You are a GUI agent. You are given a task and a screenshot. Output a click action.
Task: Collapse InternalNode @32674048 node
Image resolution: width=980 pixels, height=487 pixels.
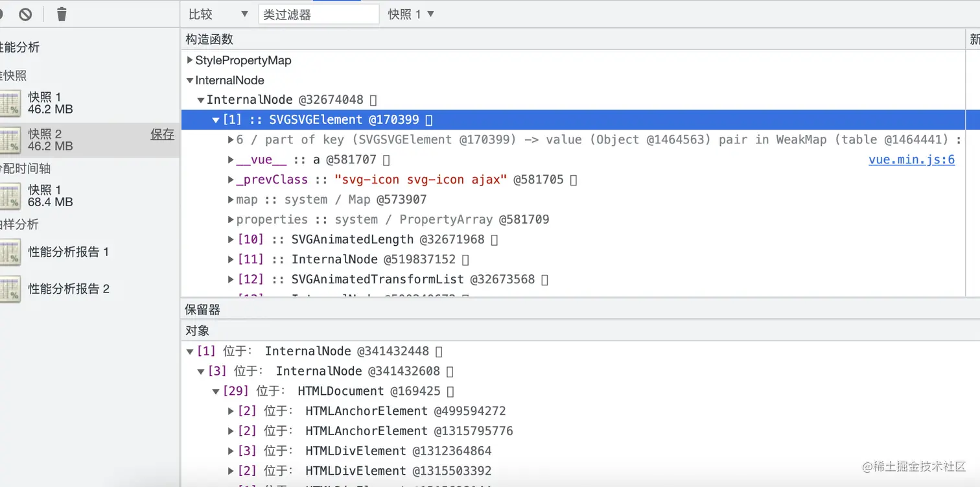coord(201,100)
